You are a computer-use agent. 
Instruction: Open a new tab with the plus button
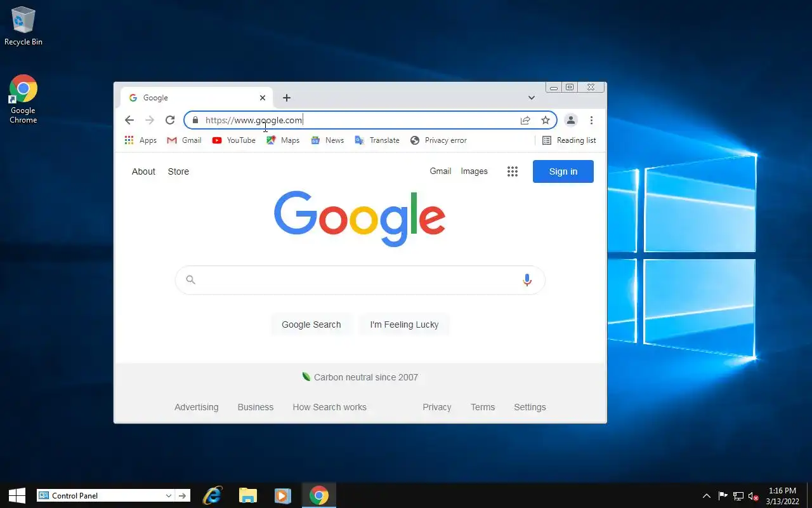(x=287, y=98)
